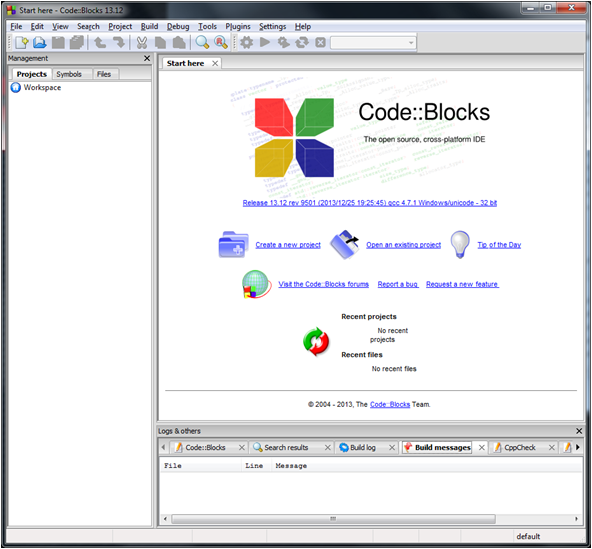This screenshot has height=549, width=592.
Task: Click the Tip of the Day lightbulb
Action: click(460, 245)
